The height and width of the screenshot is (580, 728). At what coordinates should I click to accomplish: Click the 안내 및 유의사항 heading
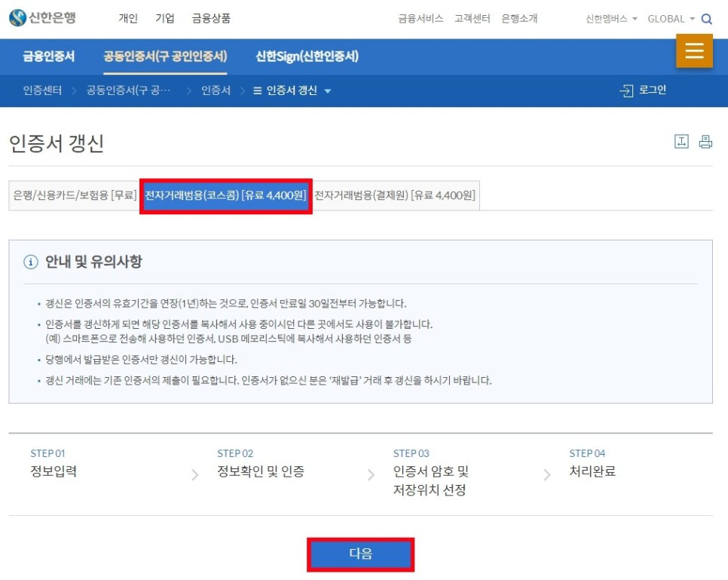pos(93,262)
